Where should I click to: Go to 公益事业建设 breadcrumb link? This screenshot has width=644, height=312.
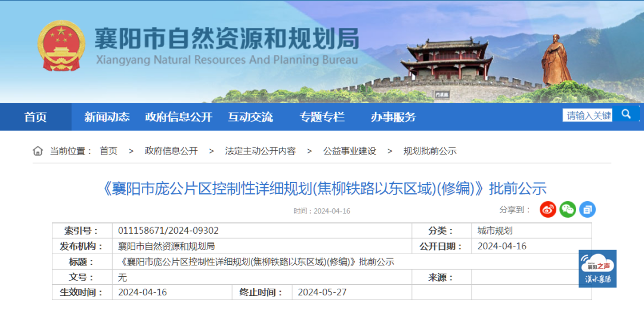coord(349,152)
